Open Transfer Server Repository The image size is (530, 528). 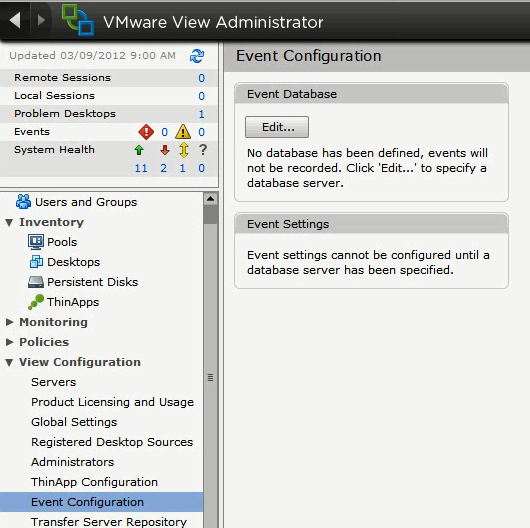click(x=109, y=522)
